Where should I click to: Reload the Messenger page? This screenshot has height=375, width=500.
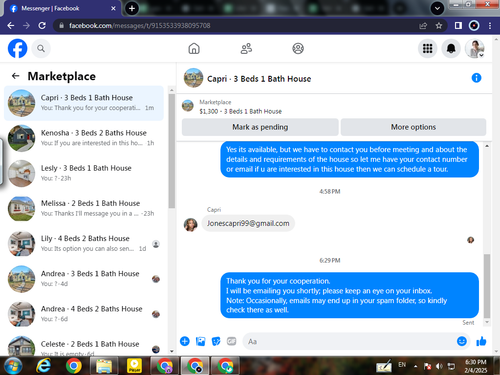click(x=42, y=26)
